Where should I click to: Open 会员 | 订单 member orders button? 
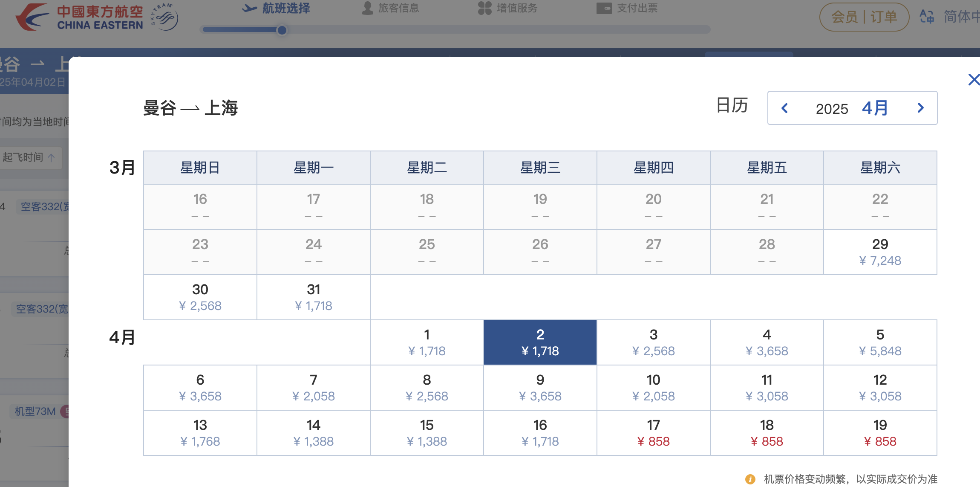click(864, 17)
